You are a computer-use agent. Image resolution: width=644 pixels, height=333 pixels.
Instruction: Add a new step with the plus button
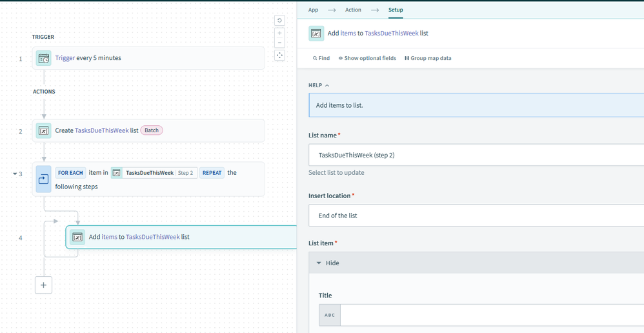43,285
